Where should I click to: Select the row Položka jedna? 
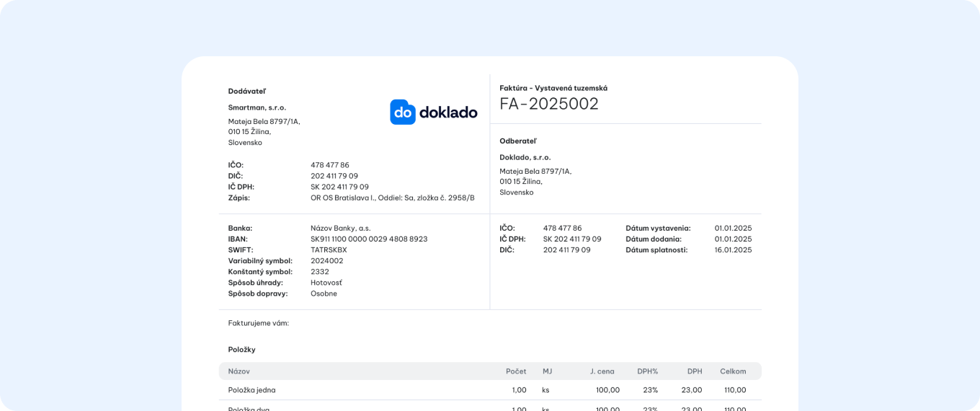pos(490,390)
